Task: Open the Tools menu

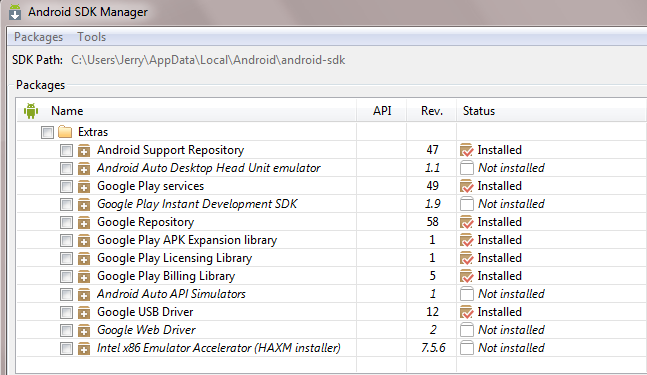Action: [x=92, y=37]
